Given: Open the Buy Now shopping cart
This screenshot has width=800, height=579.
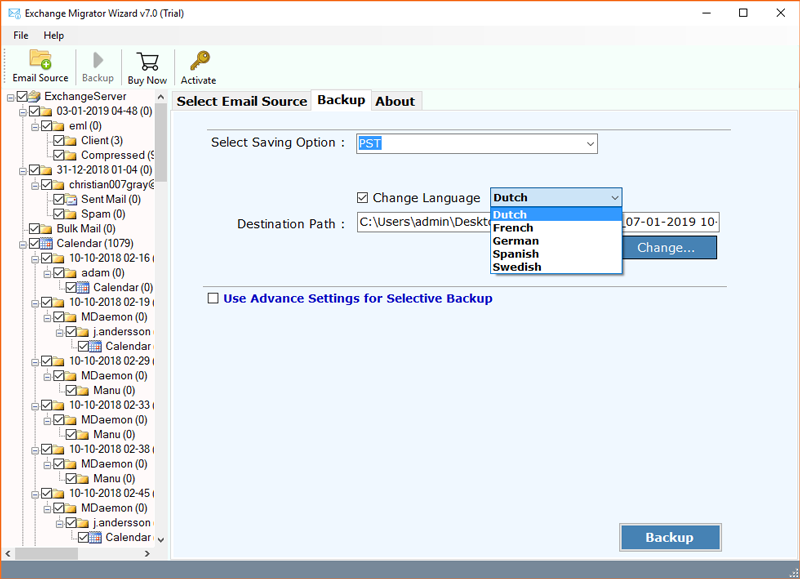Looking at the screenshot, I should click(x=147, y=61).
